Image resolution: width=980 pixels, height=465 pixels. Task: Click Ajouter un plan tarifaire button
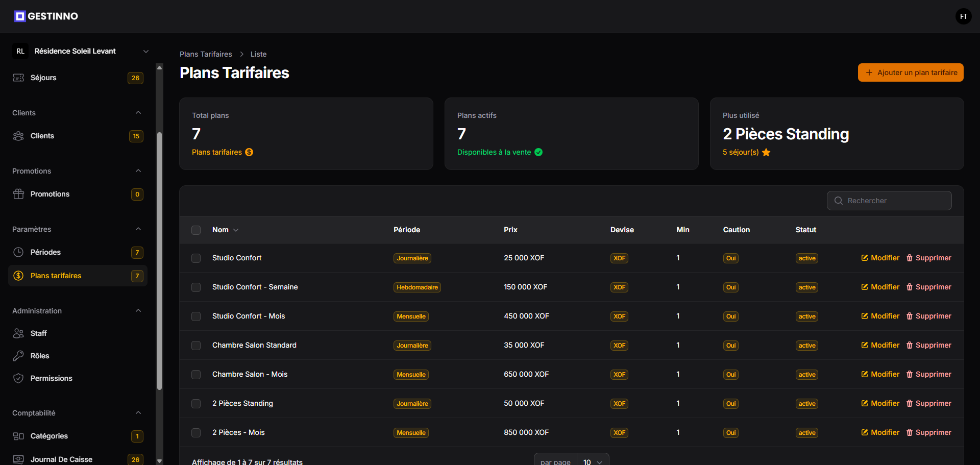coord(911,72)
